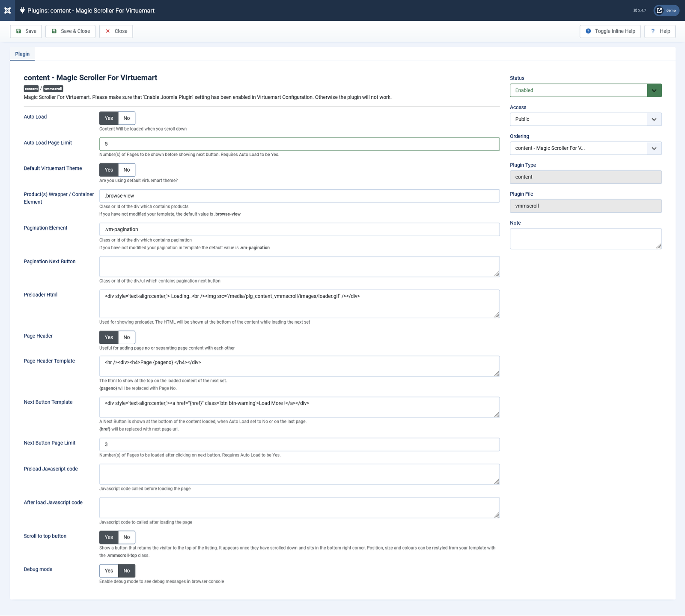Choose Yes for Default Virtuemart Theme
The image size is (685, 616).
click(x=109, y=170)
